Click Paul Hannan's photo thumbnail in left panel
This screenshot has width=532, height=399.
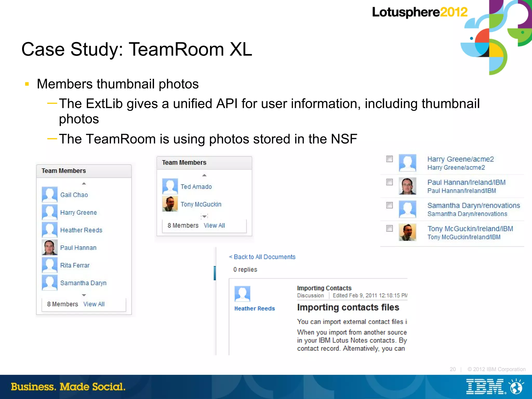(x=50, y=247)
